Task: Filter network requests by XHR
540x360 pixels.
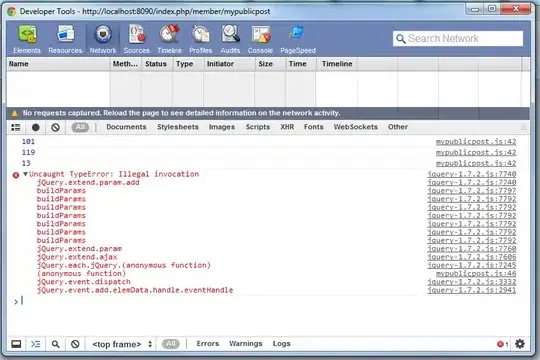Action: pos(287,127)
